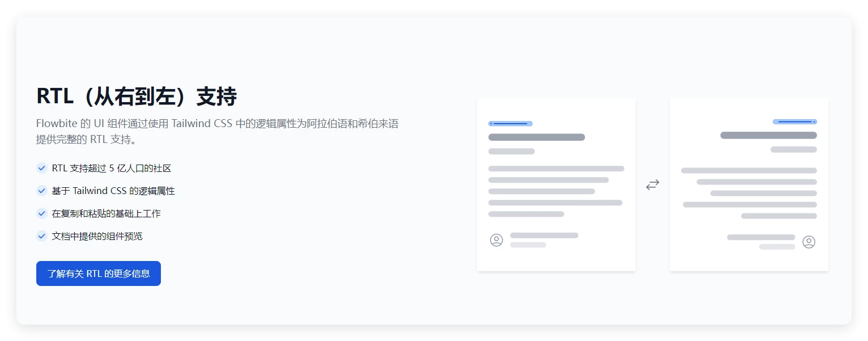Click the "RTL（从右到左）支持" heading
Image resolution: width=868 pixels, height=341 pixels.
(x=137, y=97)
